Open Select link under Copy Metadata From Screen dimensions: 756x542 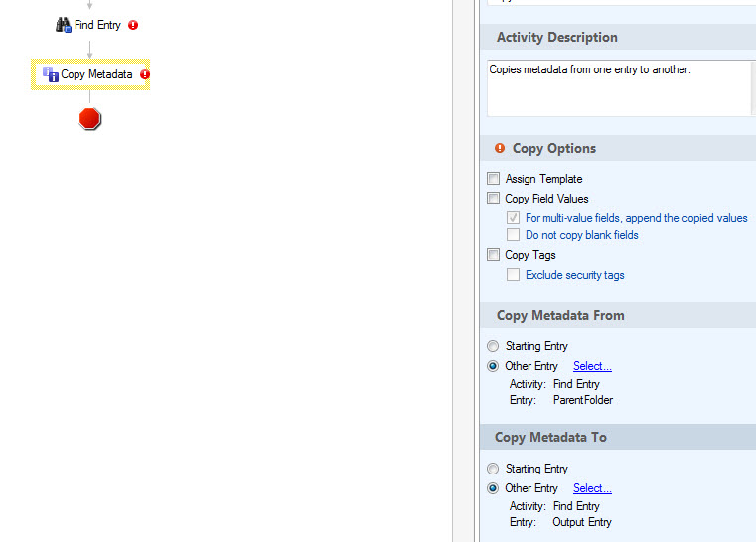click(592, 366)
